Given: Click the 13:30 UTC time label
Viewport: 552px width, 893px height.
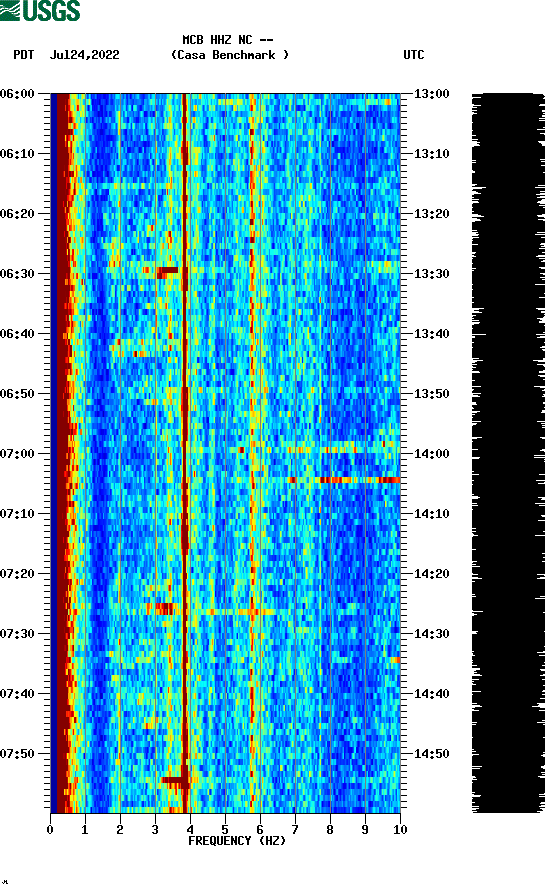Looking at the screenshot, I should coord(431,274).
